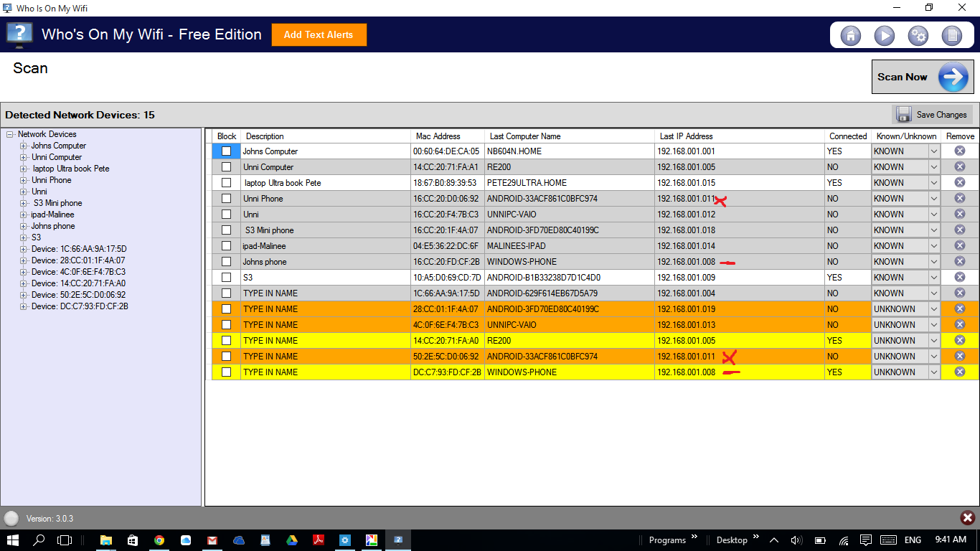
Task: Collapse the Network Devices root node
Action: pyautogui.click(x=10, y=134)
